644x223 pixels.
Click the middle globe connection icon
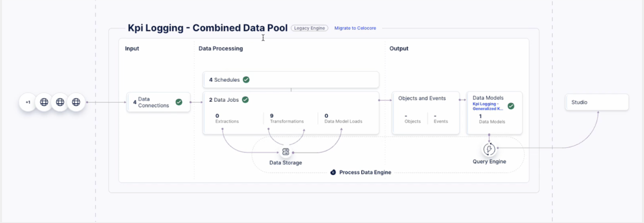coord(60,102)
